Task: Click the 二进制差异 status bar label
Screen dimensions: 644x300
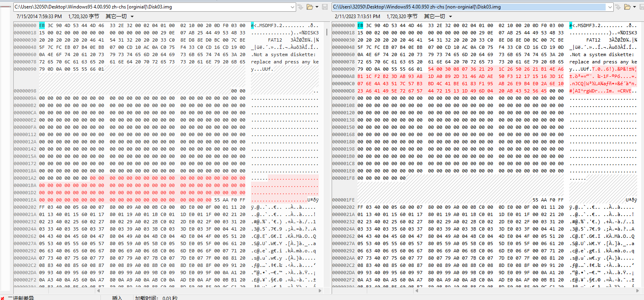Action: (x=21, y=298)
